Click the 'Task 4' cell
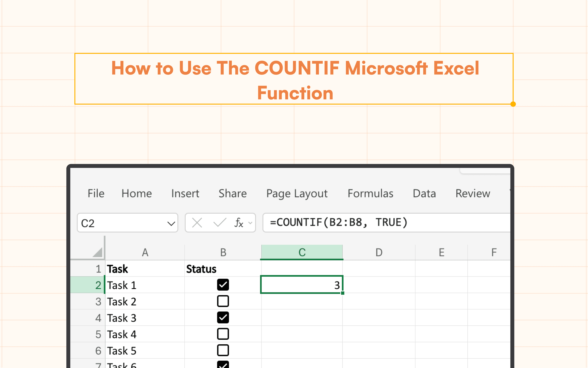588x368 pixels. click(145, 334)
